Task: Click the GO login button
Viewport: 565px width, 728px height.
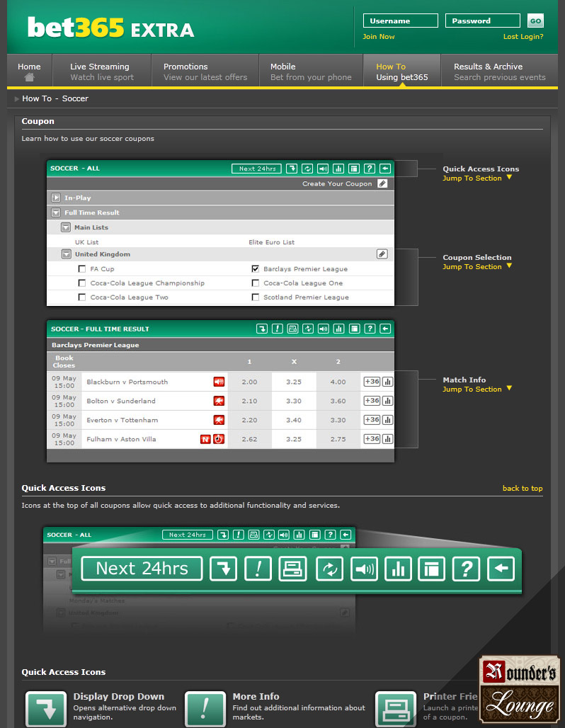Action: 535,21
